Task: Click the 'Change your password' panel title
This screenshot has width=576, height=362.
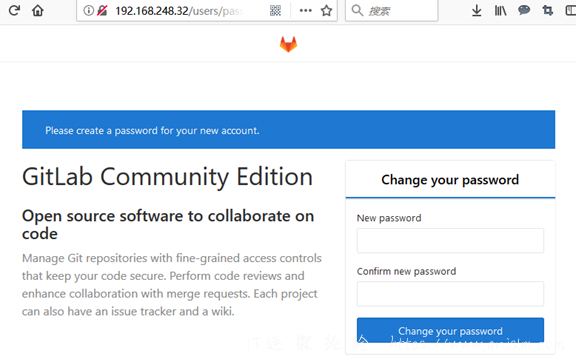Action: coord(450,180)
